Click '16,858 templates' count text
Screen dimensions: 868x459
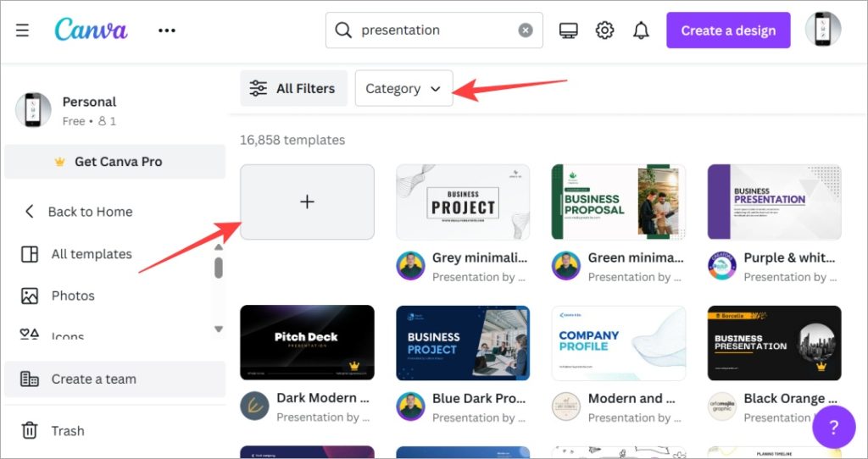(x=292, y=140)
